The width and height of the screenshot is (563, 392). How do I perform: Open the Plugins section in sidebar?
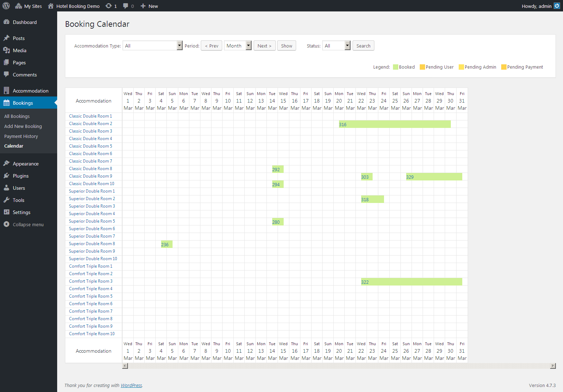pyautogui.click(x=21, y=176)
